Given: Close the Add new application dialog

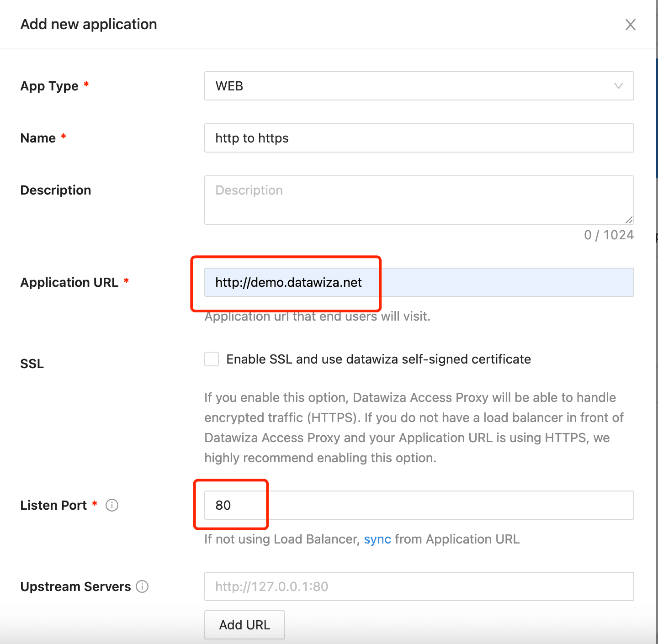Looking at the screenshot, I should [631, 25].
